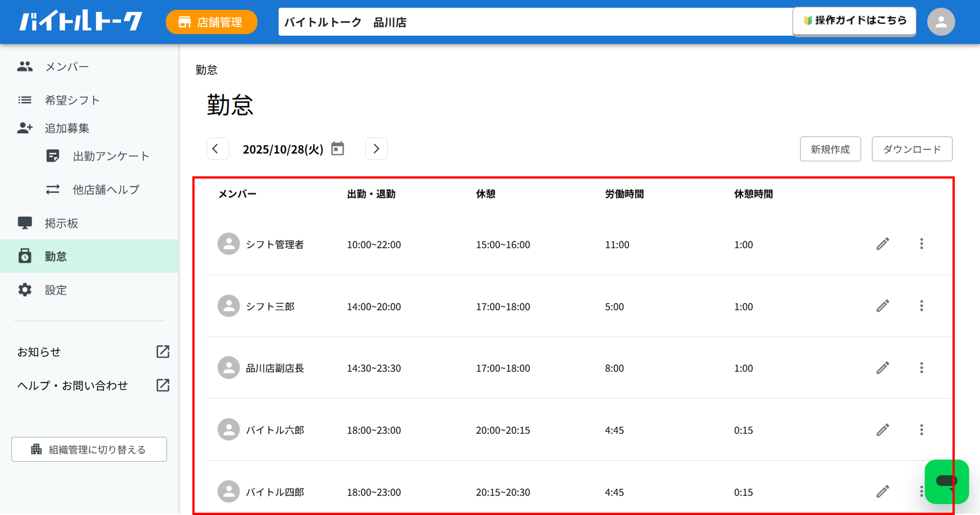980x515 pixels.
Task: Open the お知らせ external link
Action: click(x=93, y=352)
